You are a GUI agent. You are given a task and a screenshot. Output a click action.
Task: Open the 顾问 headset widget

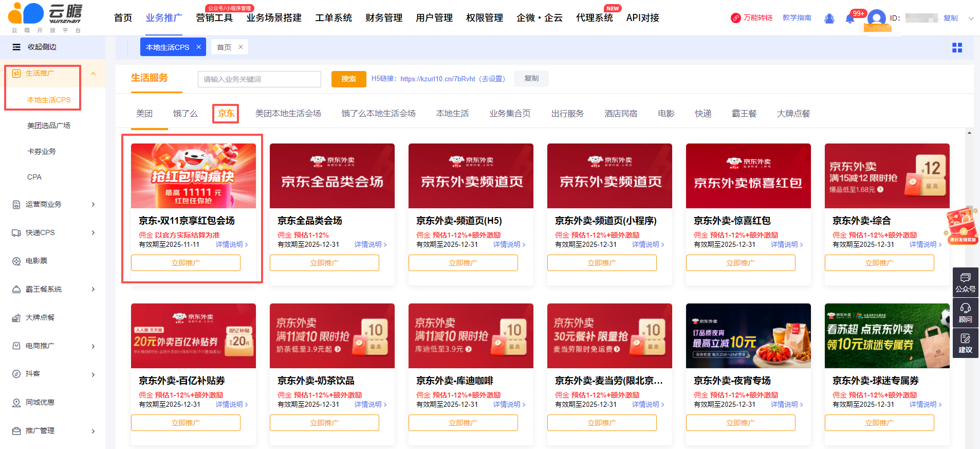965,313
